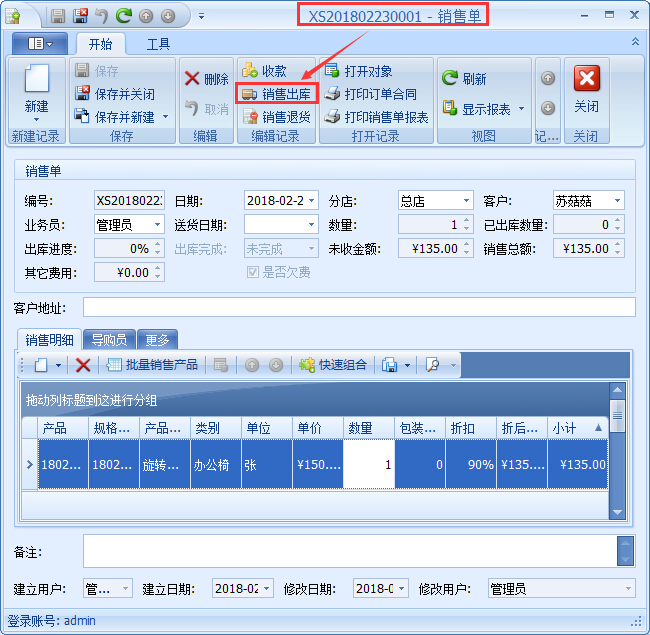Viewport: 650px width, 635px height.
Task: Toggle the 是否欠费 checkbox
Action: (x=252, y=272)
